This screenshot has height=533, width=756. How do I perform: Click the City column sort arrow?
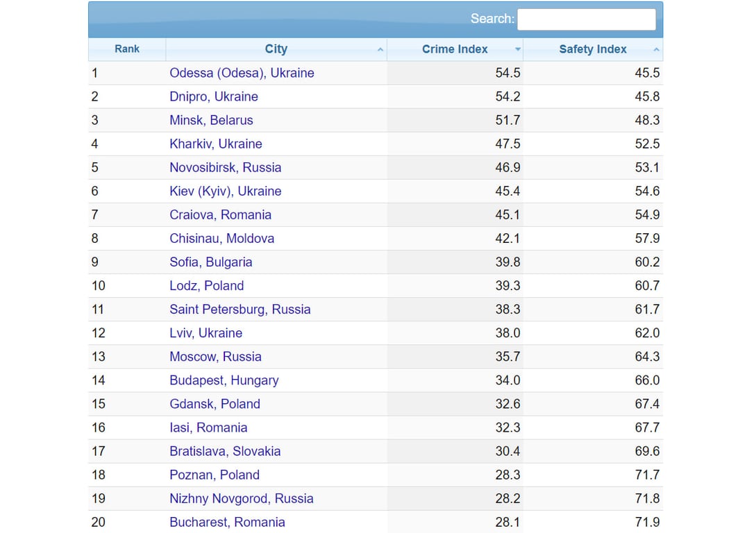[380, 50]
